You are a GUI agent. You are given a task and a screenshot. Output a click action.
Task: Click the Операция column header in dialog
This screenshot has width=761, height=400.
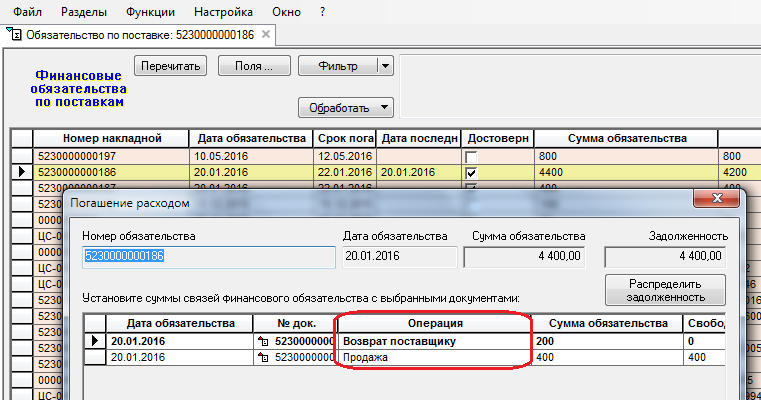(435, 323)
